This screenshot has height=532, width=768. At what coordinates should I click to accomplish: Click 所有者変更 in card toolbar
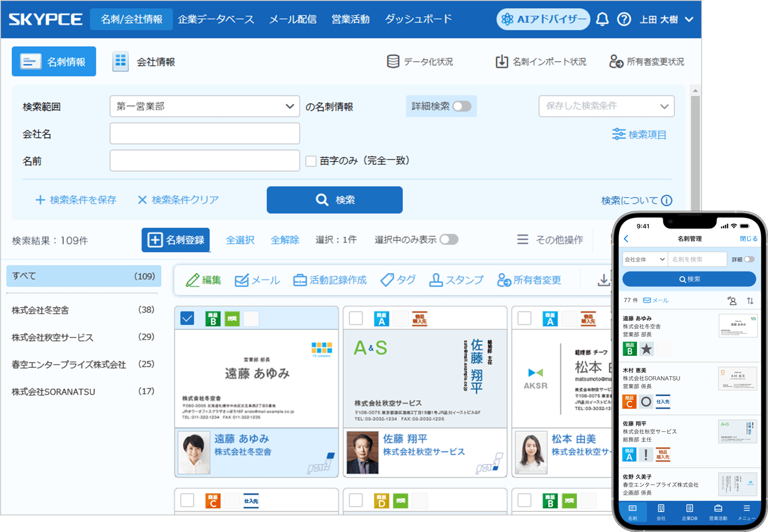(529, 280)
